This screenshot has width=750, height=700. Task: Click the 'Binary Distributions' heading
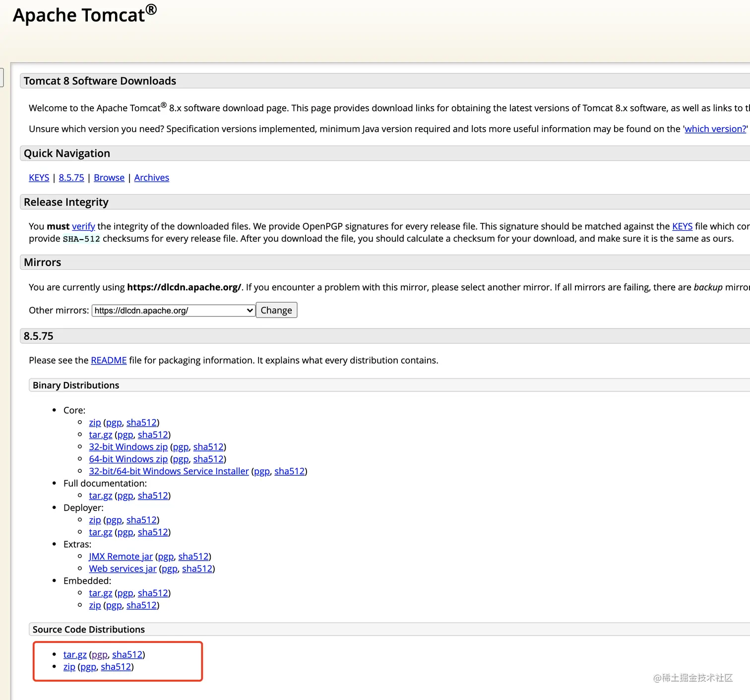click(76, 385)
